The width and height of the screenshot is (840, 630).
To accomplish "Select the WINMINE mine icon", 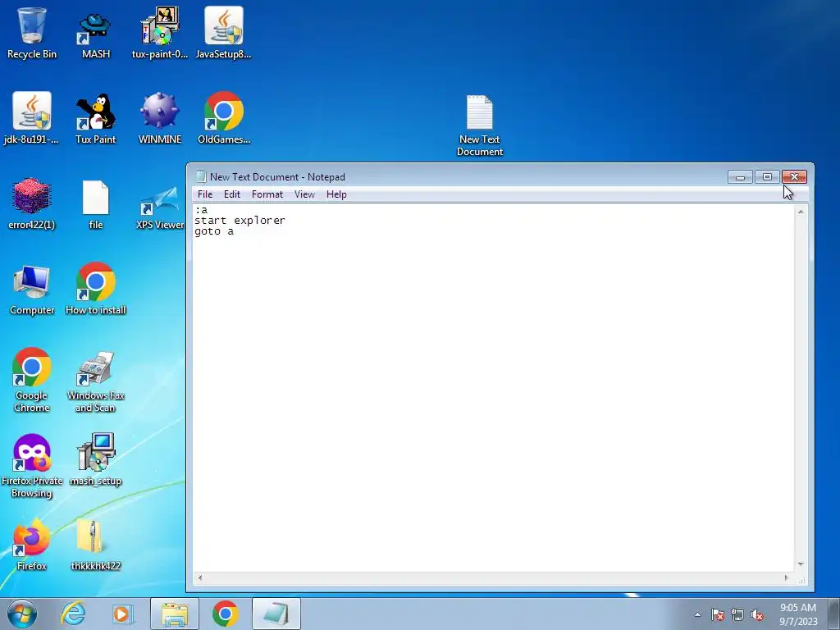I will point(160,118).
